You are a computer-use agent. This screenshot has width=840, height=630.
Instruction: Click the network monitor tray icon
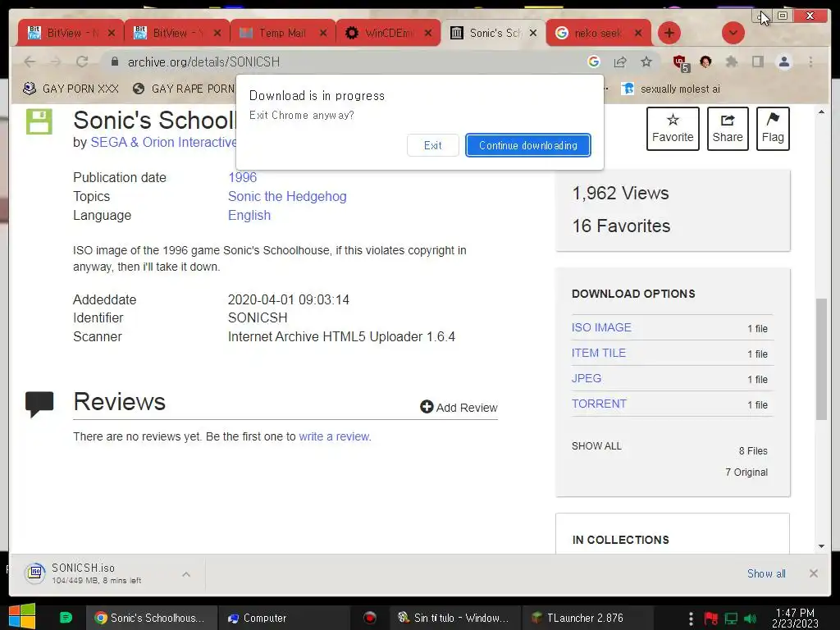731,619
